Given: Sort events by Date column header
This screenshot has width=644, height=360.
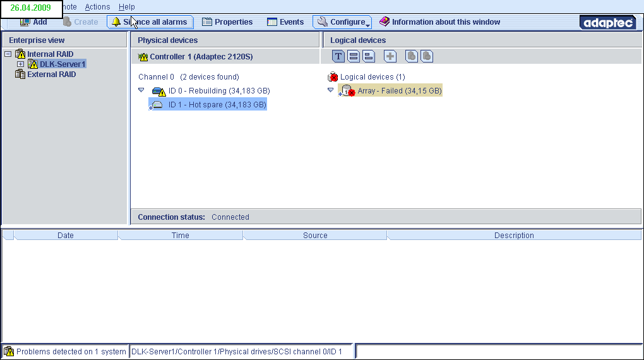Looking at the screenshot, I should click(x=66, y=236).
